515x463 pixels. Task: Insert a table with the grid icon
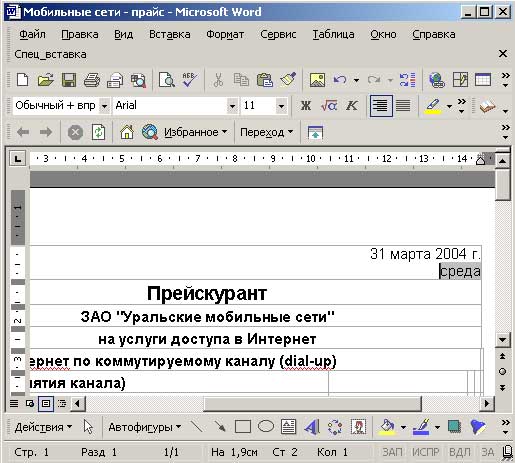click(x=483, y=80)
